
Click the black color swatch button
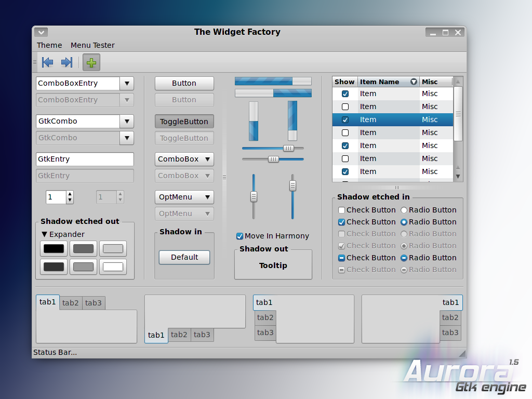pyautogui.click(x=54, y=249)
